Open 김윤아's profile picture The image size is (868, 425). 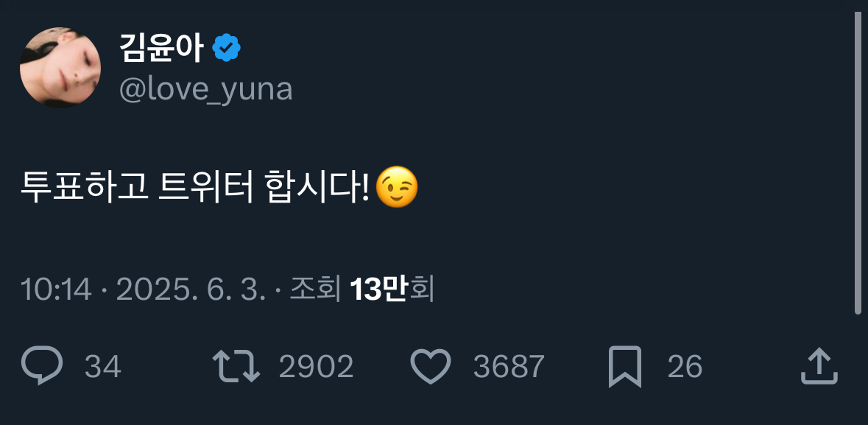(x=60, y=68)
